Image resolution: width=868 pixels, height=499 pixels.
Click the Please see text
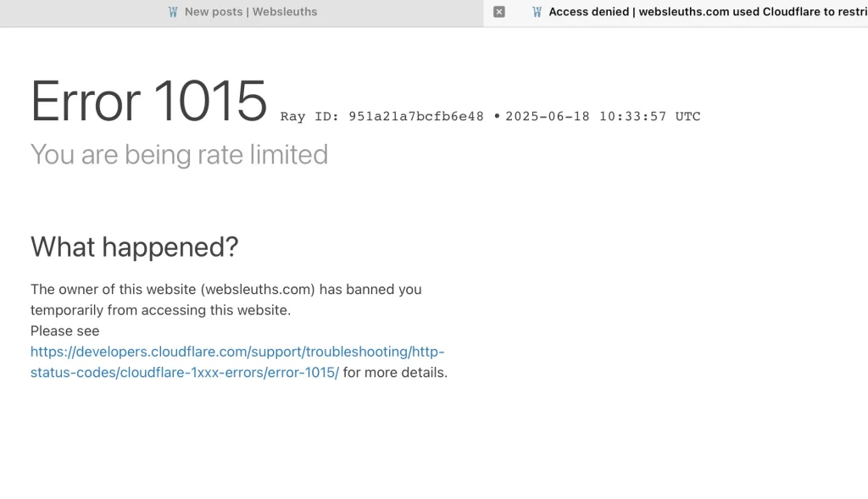tap(64, 331)
